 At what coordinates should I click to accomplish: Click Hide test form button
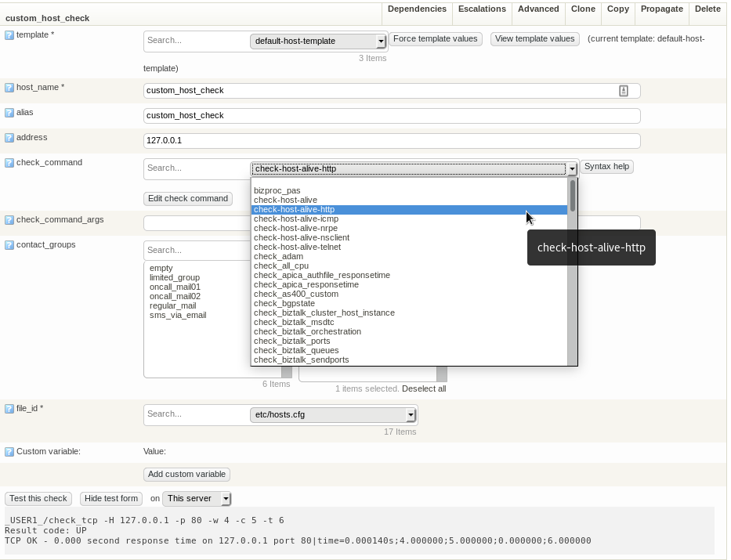(111, 498)
